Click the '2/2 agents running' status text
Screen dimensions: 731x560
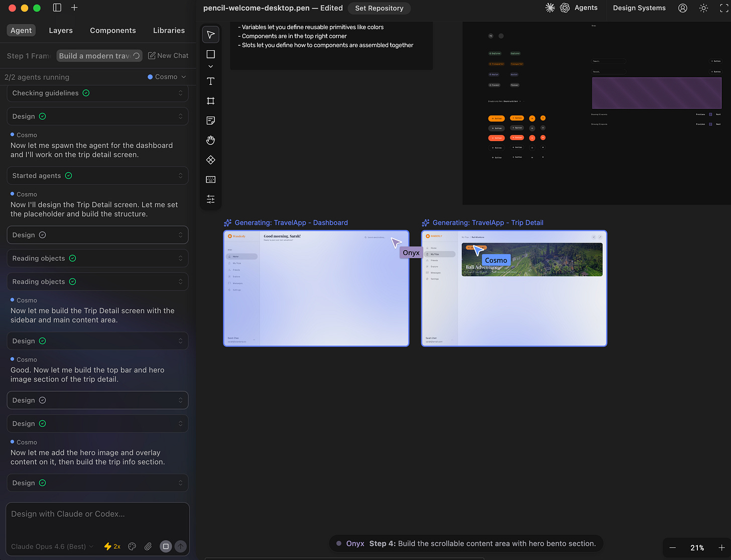tap(37, 77)
